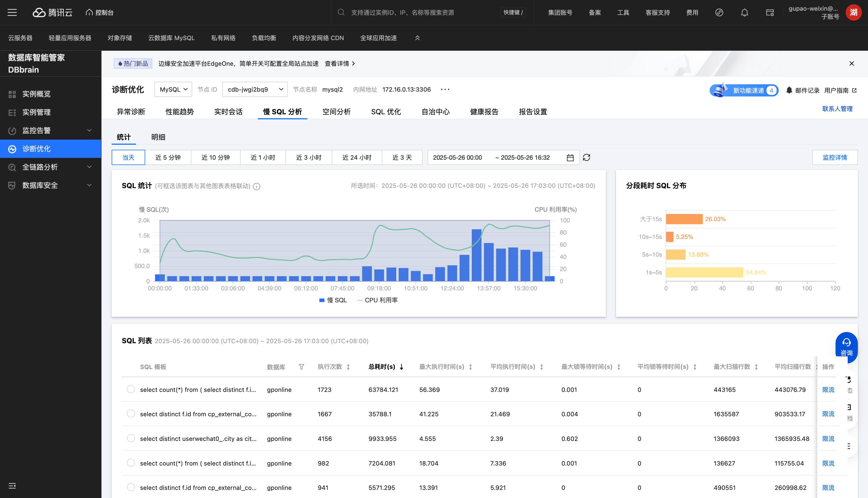Select radio for userwechat0_.city SQL row
Image resolution: width=868 pixels, height=498 pixels.
coord(131,438)
